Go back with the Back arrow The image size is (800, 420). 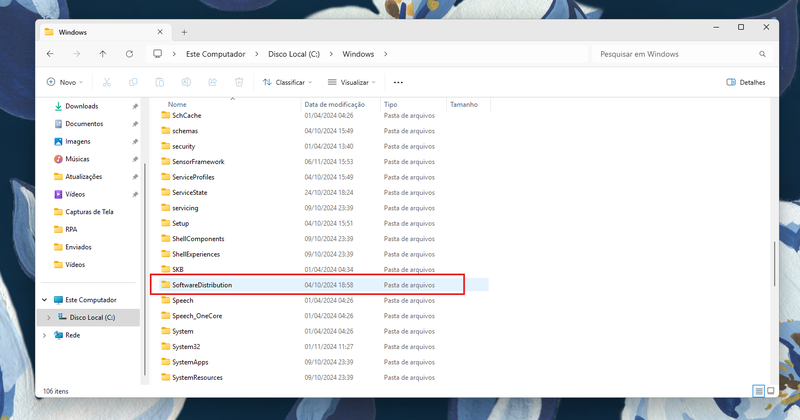[50, 54]
